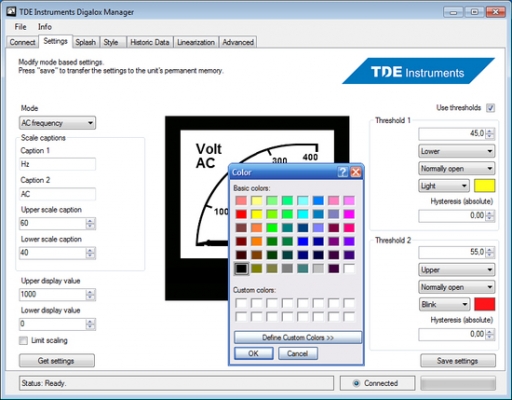Viewport: 512px width, 400px height.
Task: Click the Digalox Manager title bar app icon
Action: 11,12
